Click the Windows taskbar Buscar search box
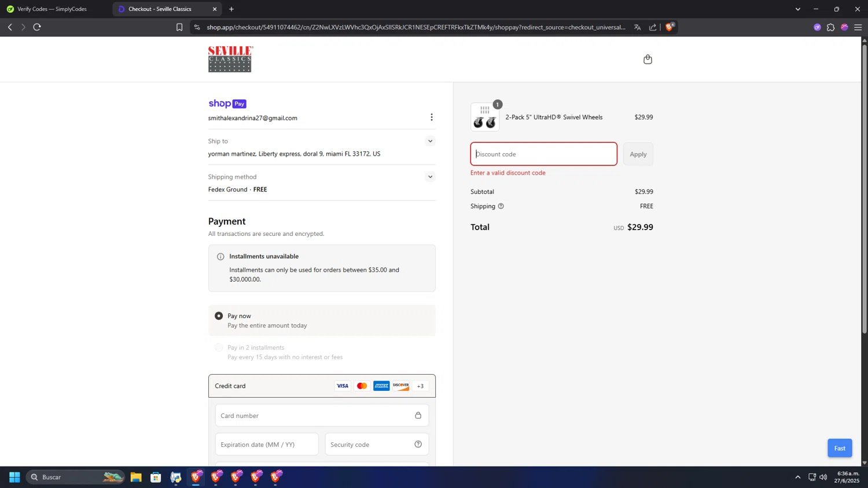 point(75,477)
